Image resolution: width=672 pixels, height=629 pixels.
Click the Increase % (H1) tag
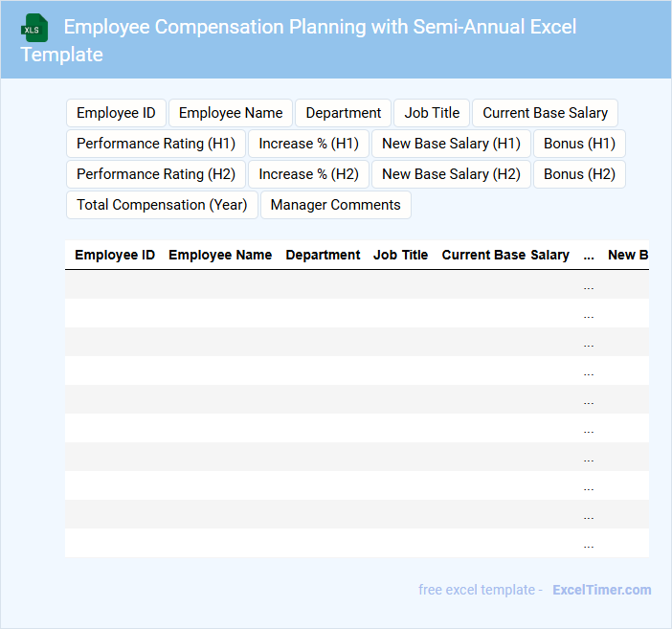[x=308, y=144]
